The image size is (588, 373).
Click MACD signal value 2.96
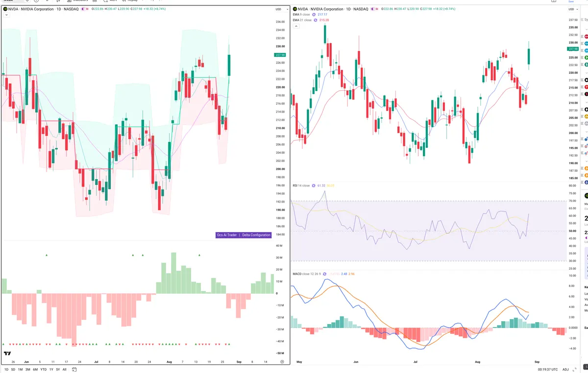pos(351,274)
